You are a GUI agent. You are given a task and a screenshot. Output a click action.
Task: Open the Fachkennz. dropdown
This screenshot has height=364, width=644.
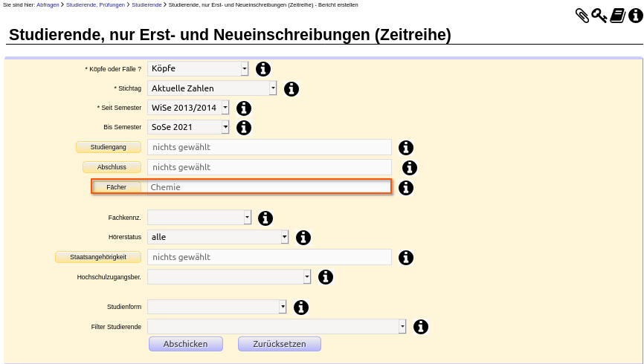(199, 218)
